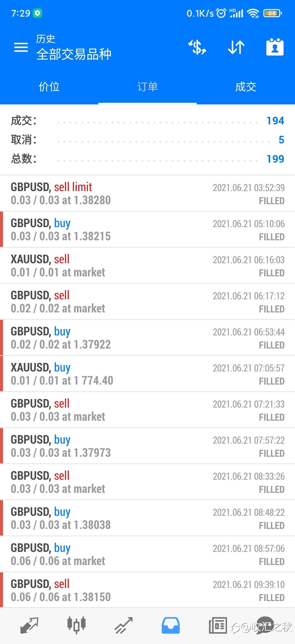Open the calendar date range icon
Image resolution: width=295 pixels, height=644 pixels.
(x=275, y=47)
